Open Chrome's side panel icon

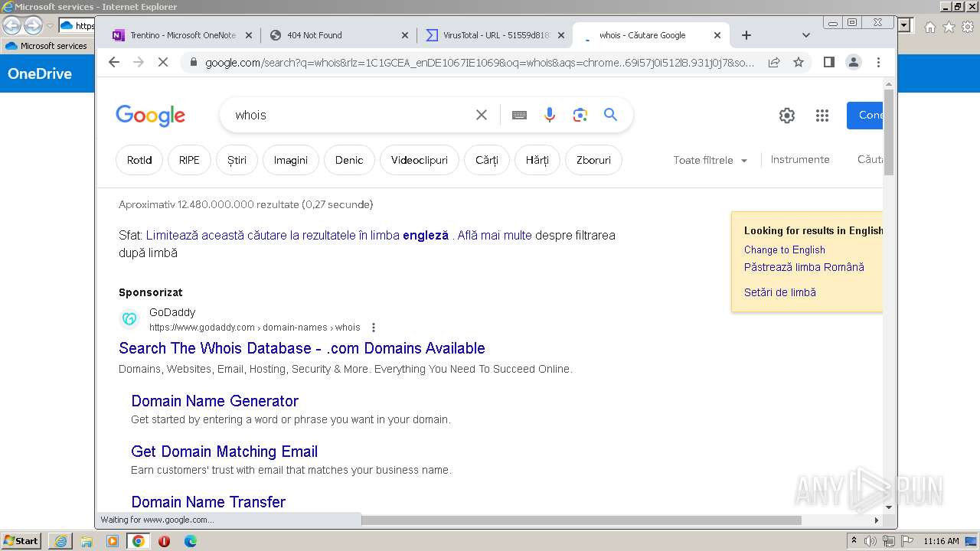pyautogui.click(x=828, y=62)
